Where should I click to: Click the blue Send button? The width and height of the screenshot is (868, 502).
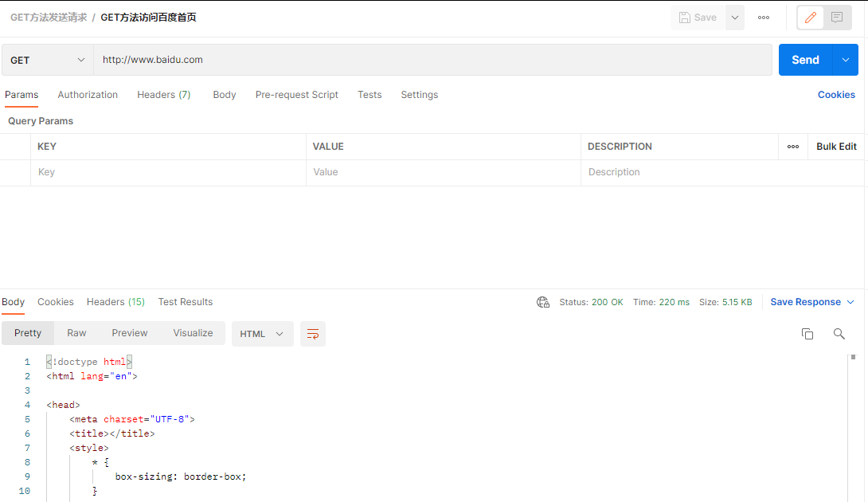[805, 60]
